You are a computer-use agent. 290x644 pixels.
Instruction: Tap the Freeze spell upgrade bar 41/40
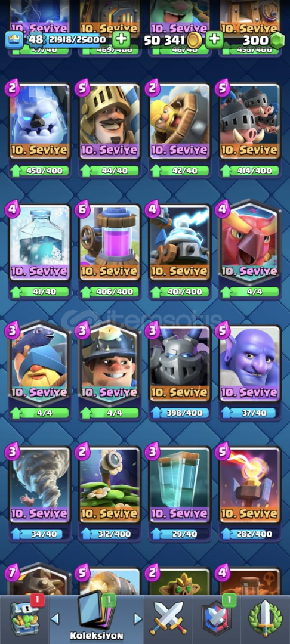pyautogui.click(x=40, y=292)
